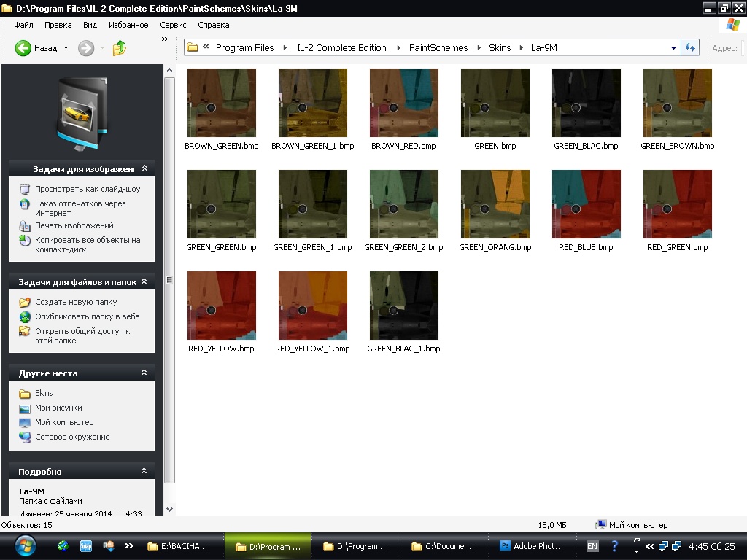Go to PaintSchemes in the breadcrumb
The width and height of the screenshot is (747, 560).
tap(438, 47)
